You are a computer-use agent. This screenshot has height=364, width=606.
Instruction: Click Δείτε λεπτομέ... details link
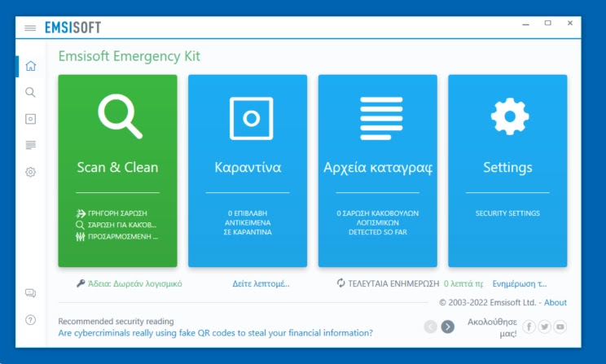click(261, 283)
